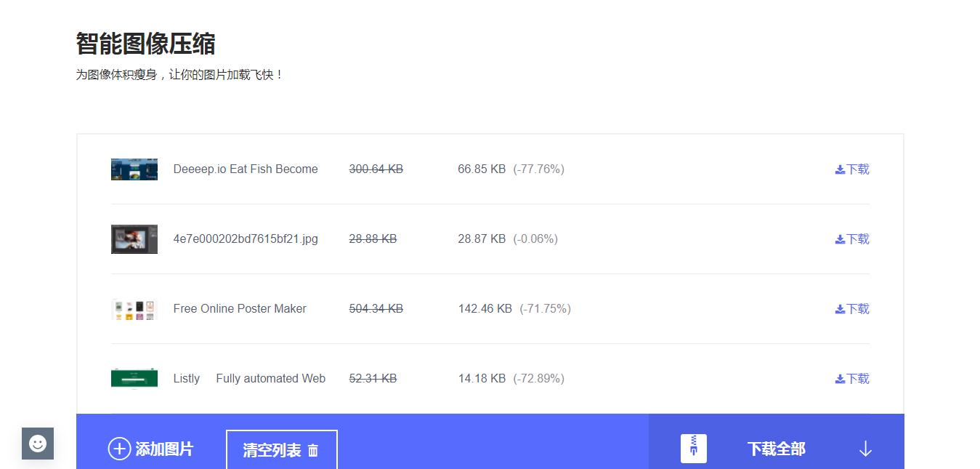Select the file name Free Online Poster Maker
The width and height of the screenshot is (980, 469).
tap(240, 308)
